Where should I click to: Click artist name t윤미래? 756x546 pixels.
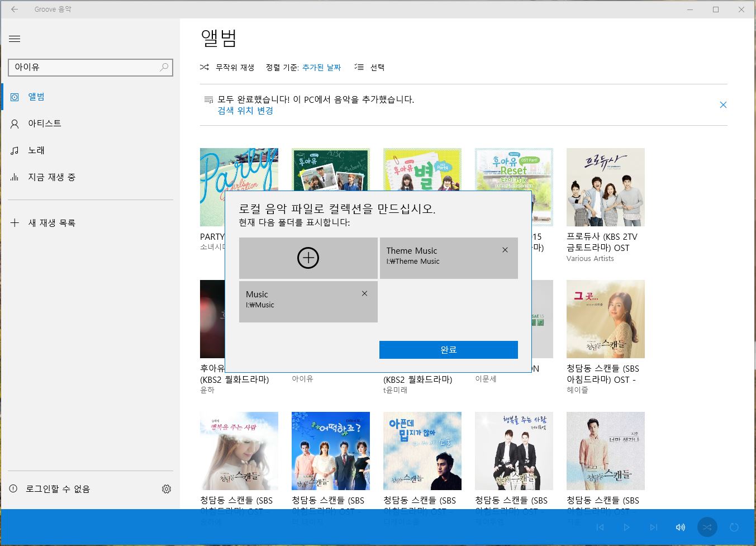click(395, 390)
